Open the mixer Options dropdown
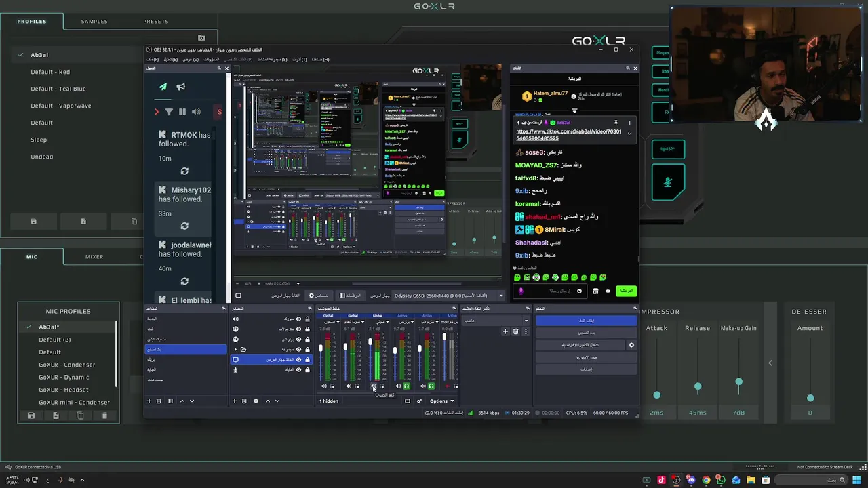Screen dimensions: 868x488 (x=441, y=401)
